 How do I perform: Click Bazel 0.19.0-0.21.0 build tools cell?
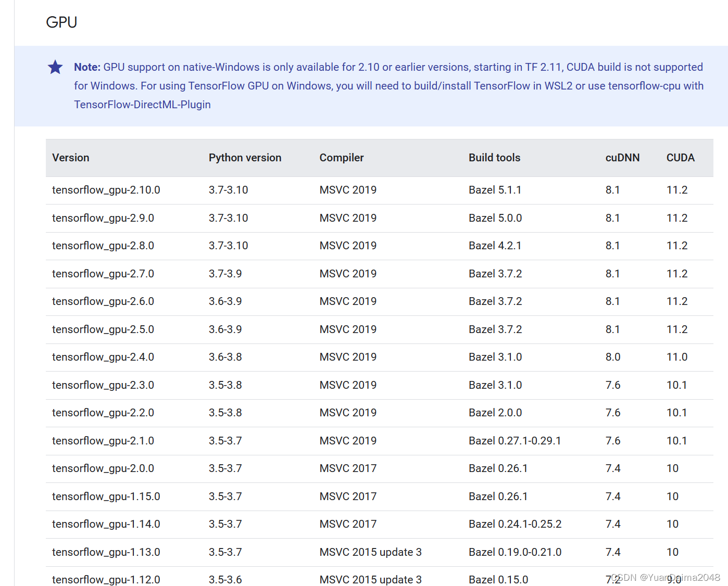tap(515, 552)
